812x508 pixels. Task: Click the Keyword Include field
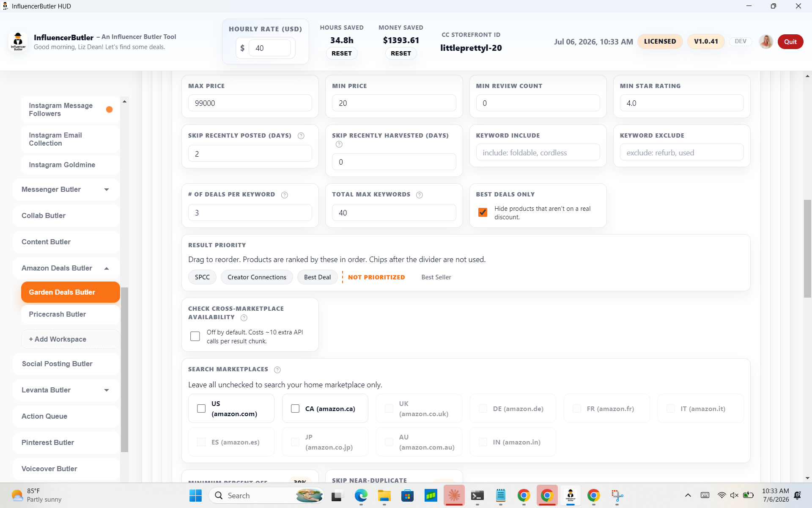coord(538,153)
